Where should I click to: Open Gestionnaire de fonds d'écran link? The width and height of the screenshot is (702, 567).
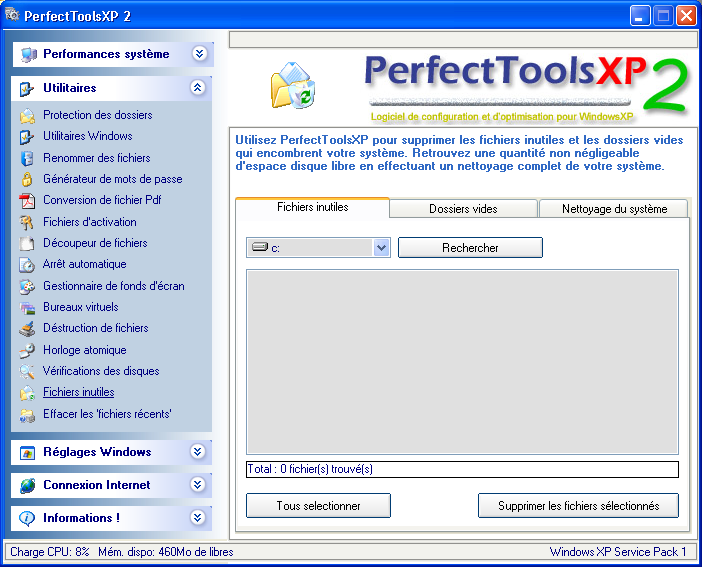coord(114,286)
